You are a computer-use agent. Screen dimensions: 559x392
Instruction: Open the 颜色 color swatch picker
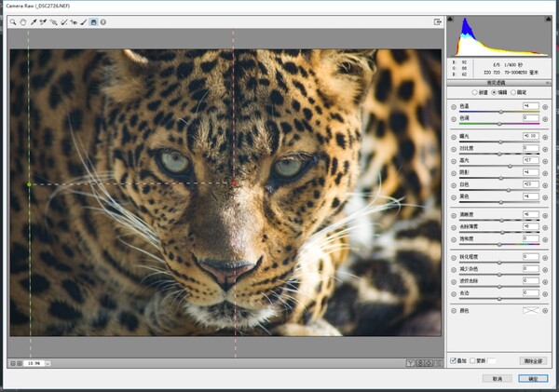tap(531, 310)
